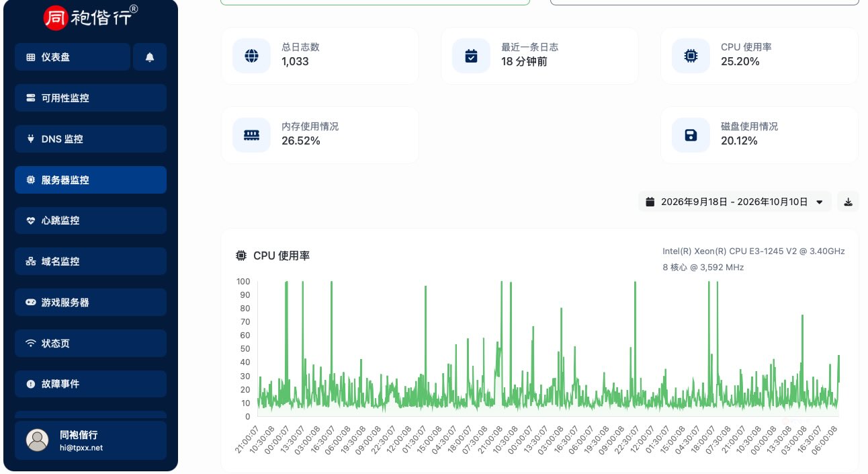Screen dimensions: 868x474
Task: Click the 8 核心 @ 3,592 MHz text
Action: [703, 267]
